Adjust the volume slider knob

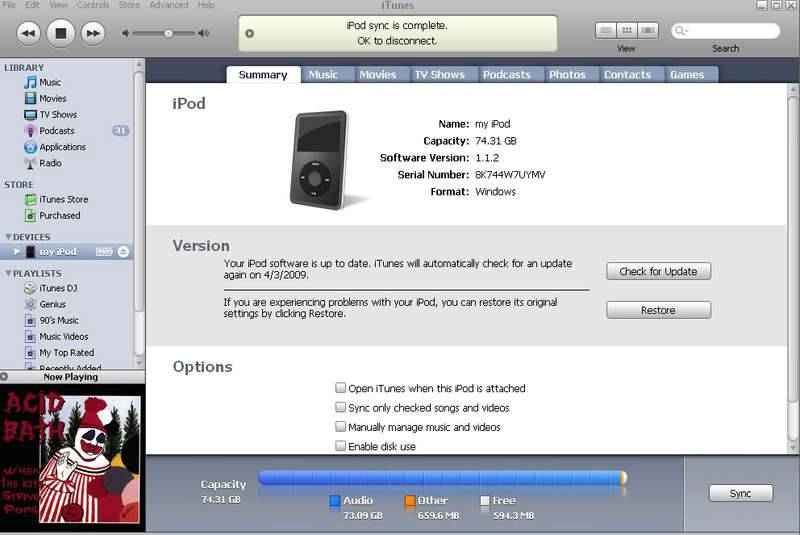tap(168, 34)
